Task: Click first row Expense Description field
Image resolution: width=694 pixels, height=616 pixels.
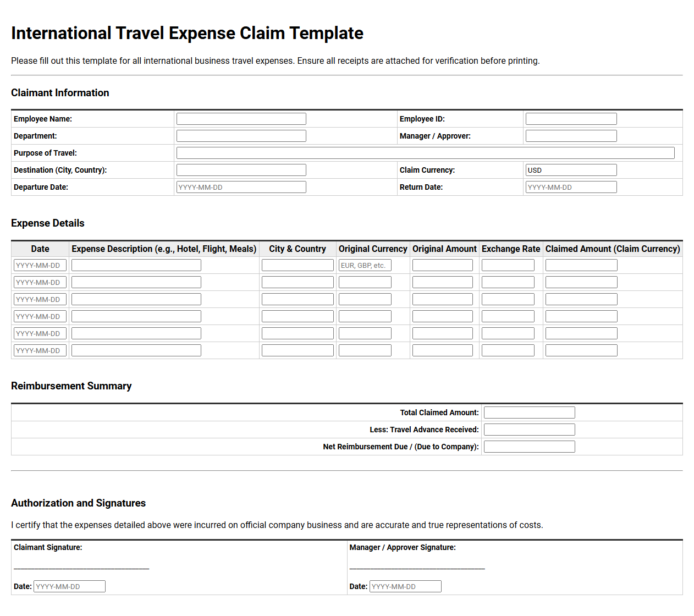Action: pyautogui.click(x=136, y=265)
